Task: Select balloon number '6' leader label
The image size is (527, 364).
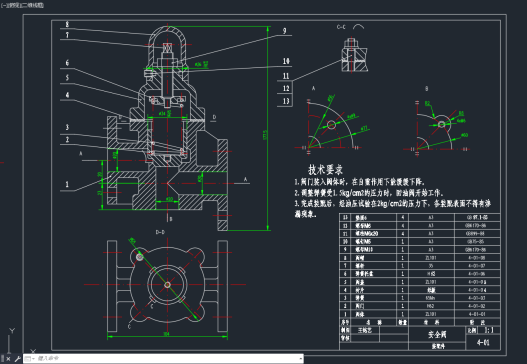Action: [67, 63]
